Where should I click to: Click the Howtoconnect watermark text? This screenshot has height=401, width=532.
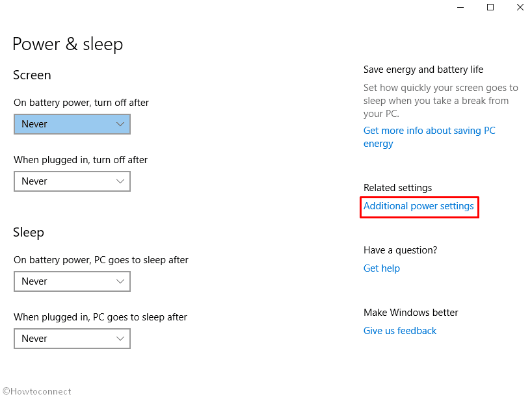click(x=37, y=391)
